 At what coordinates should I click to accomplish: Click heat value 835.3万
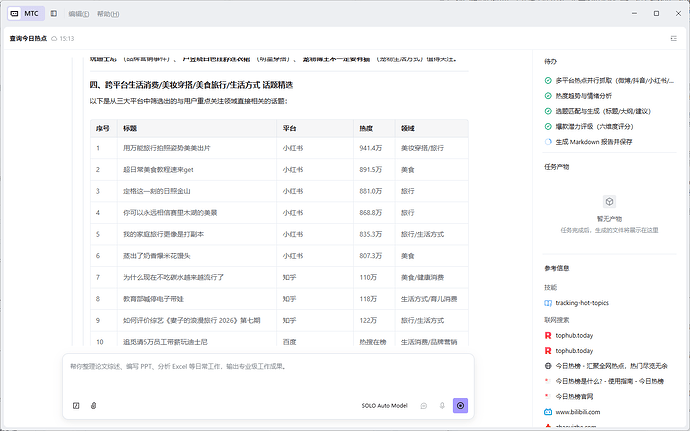pyautogui.click(x=371, y=235)
